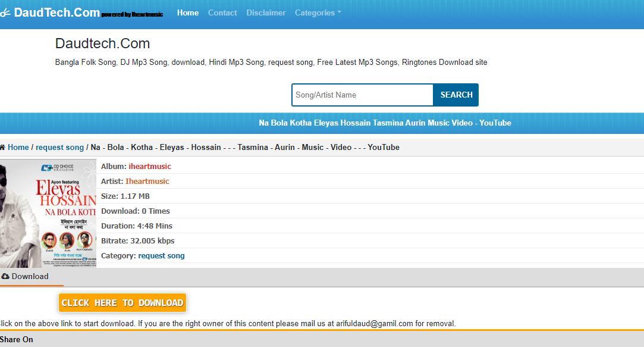The width and height of the screenshot is (644, 347).
Task: Click the house icon in the breadcrumb
Action: click(x=2, y=147)
